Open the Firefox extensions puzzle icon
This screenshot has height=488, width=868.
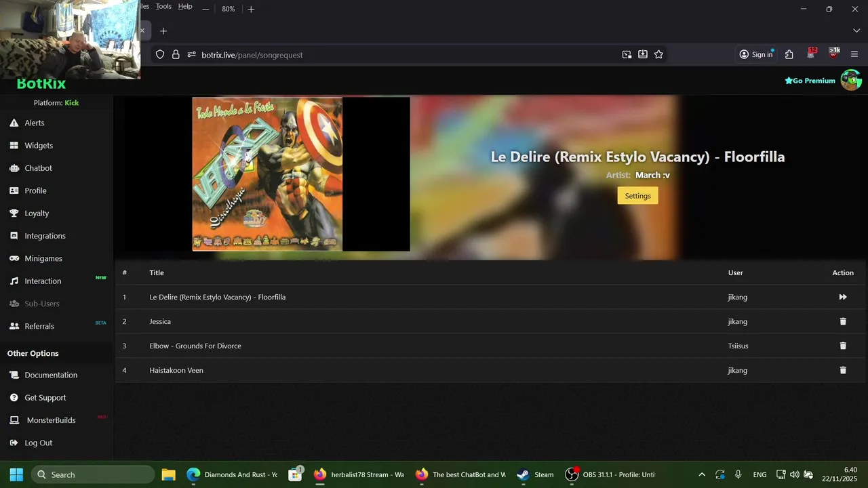pos(789,55)
